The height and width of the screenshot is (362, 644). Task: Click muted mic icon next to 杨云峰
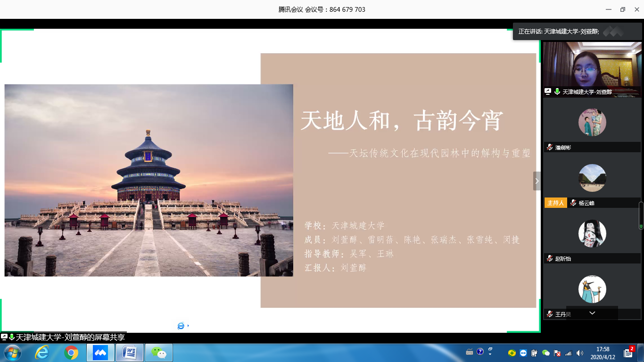pyautogui.click(x=573, y=203)
